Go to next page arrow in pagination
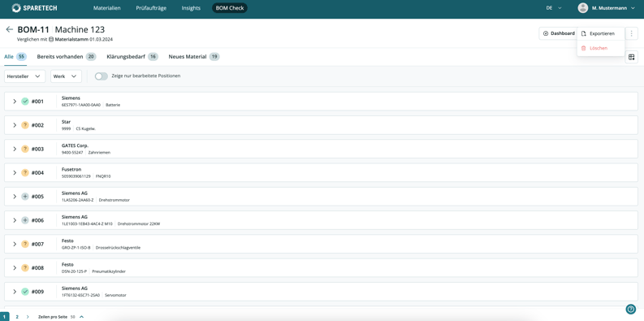 coord(28,317)
